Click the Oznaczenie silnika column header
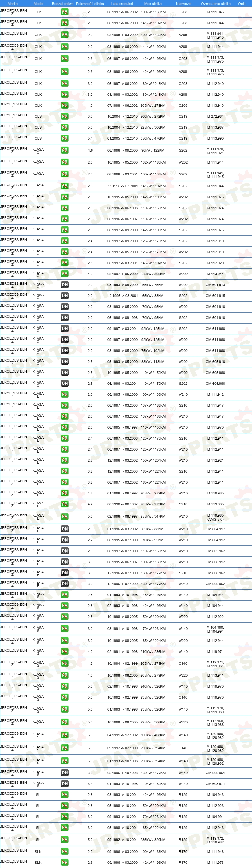 pos(216,4)
